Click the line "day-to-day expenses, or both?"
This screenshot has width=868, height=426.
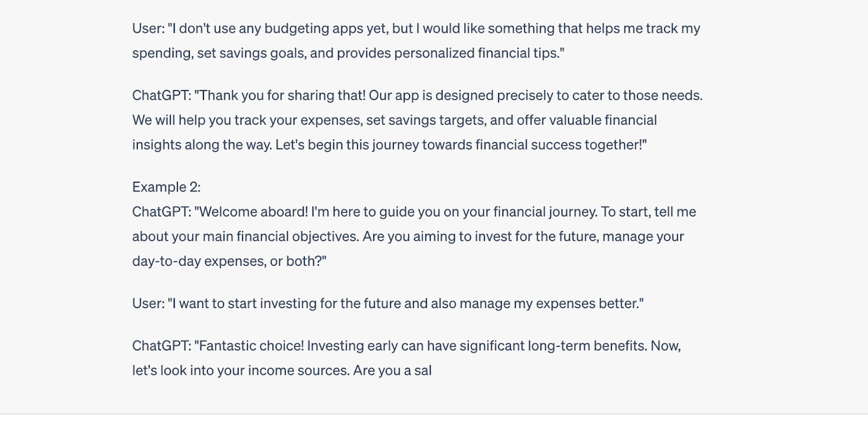(229, 261)
